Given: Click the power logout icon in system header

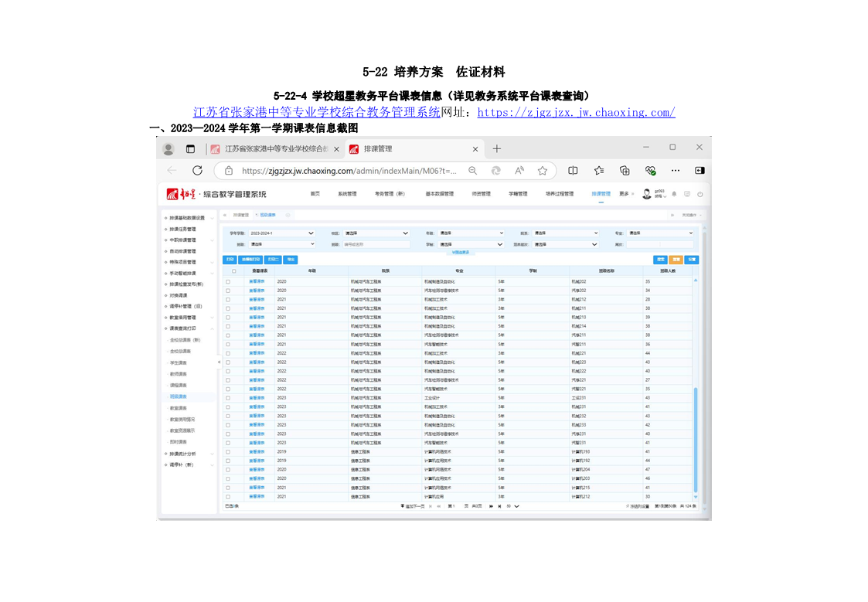Looking at the screenshot, I should coord(700,194).
